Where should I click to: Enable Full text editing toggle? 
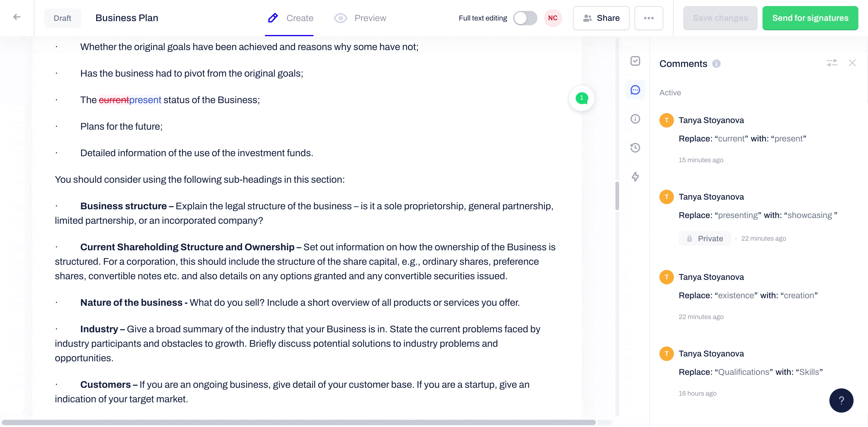[524, 18]
